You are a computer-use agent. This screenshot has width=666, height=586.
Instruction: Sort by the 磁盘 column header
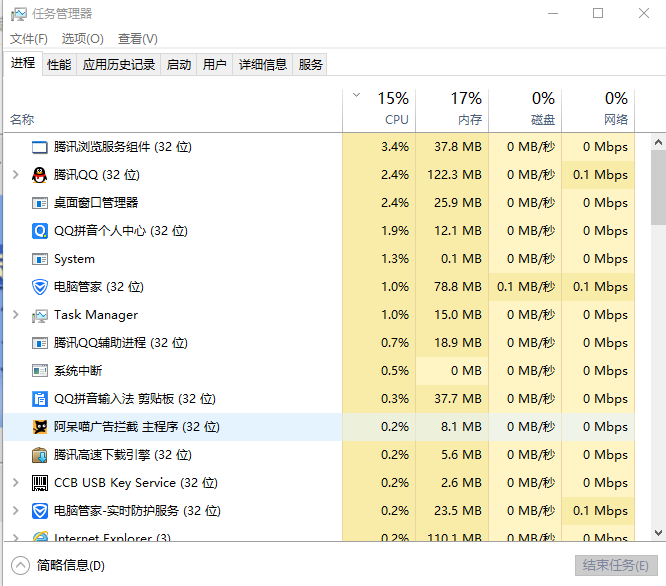(525, 110)
